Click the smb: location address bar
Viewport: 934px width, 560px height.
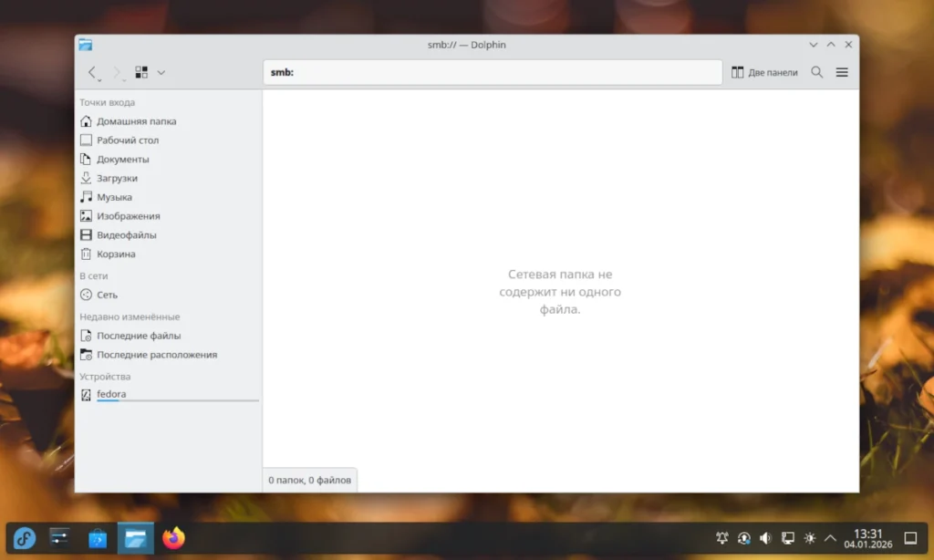[x=493, y=72]
